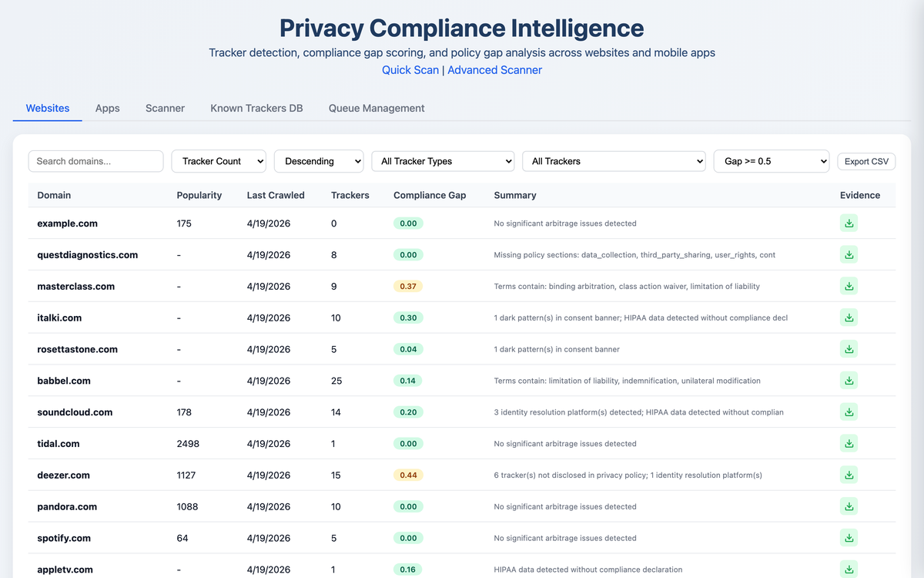Screen dimensions: 924x578
Task: Click the Export CSV button
Action: (865, 161)
